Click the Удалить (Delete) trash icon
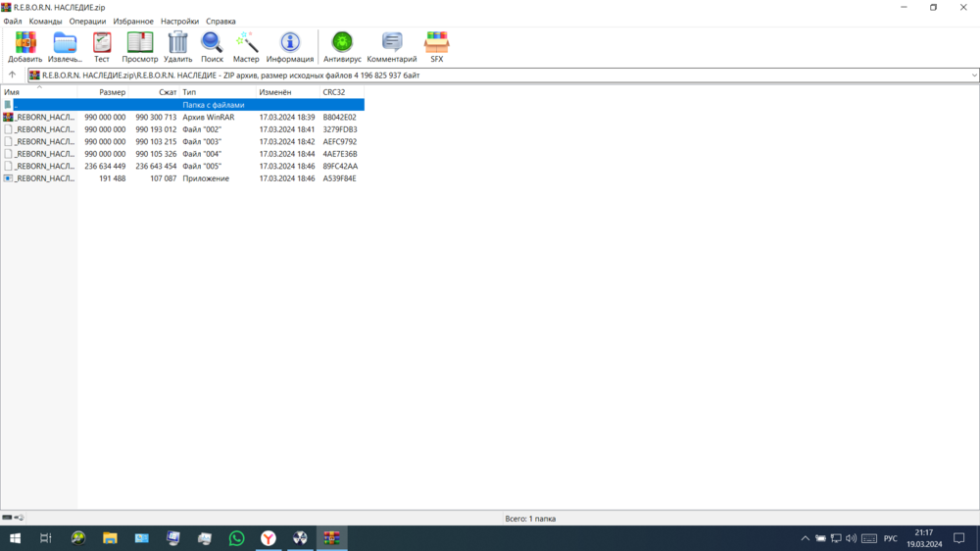Screen dimensions: 980x551 [x=177, y=46]
